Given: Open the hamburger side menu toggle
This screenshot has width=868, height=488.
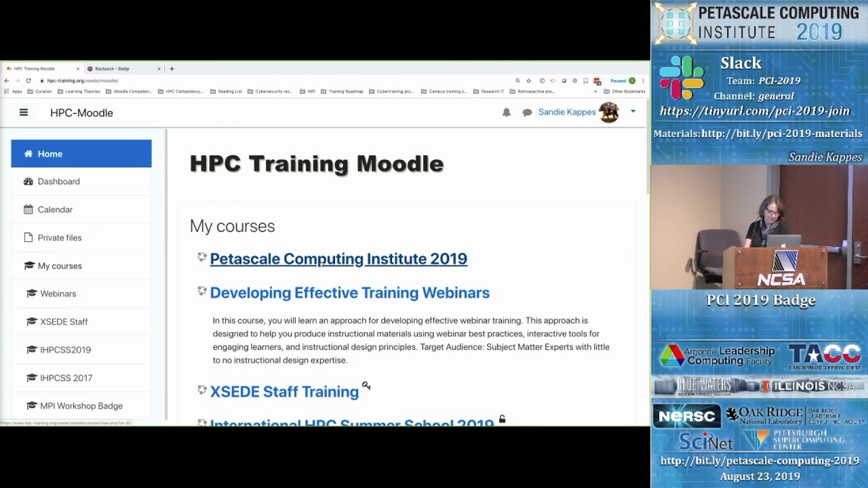Looking at the screenshot, I should pos(24,113).
